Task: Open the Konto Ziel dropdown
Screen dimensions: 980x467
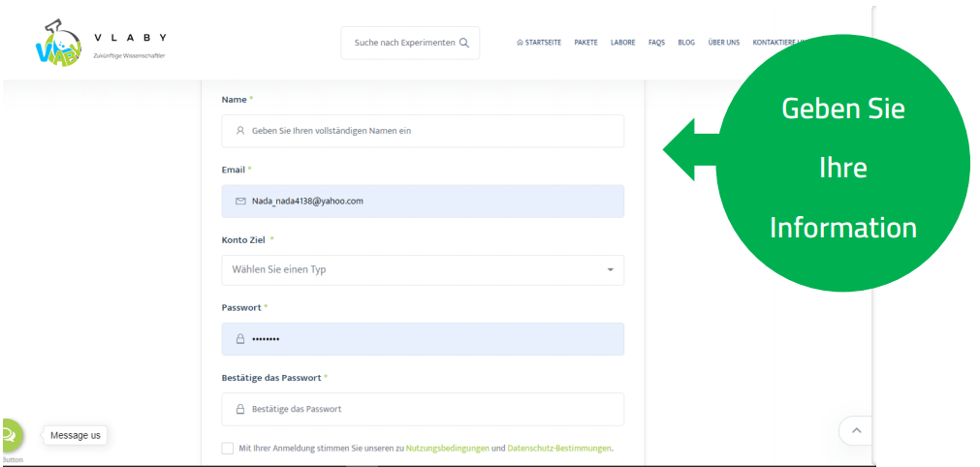Action: 422,269
